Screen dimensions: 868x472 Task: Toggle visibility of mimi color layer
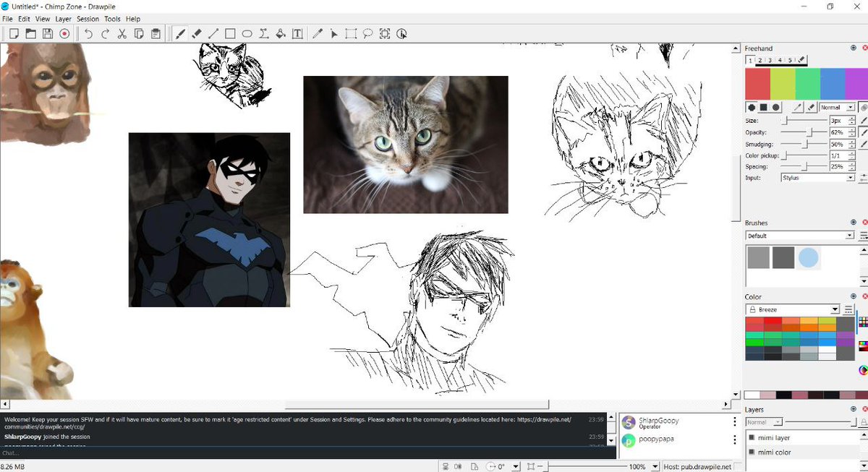pyautogui.click(x=752, y=452)
